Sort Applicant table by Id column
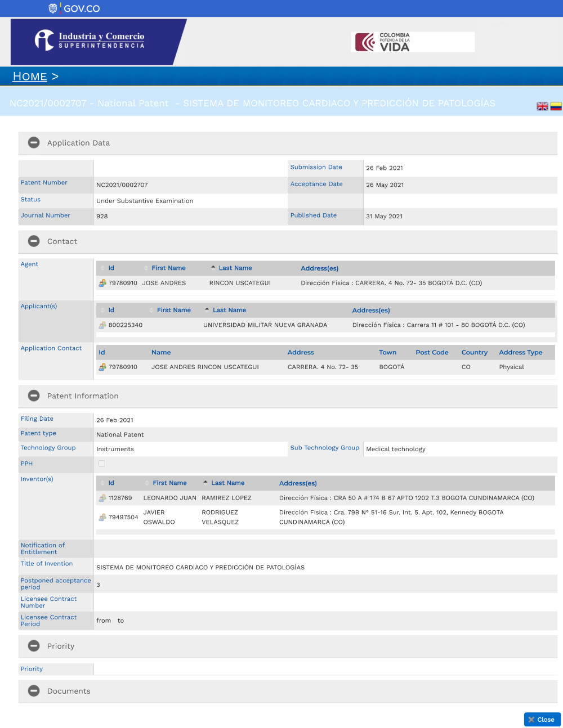This screenshot has height=728, width=563. [111, 311]
